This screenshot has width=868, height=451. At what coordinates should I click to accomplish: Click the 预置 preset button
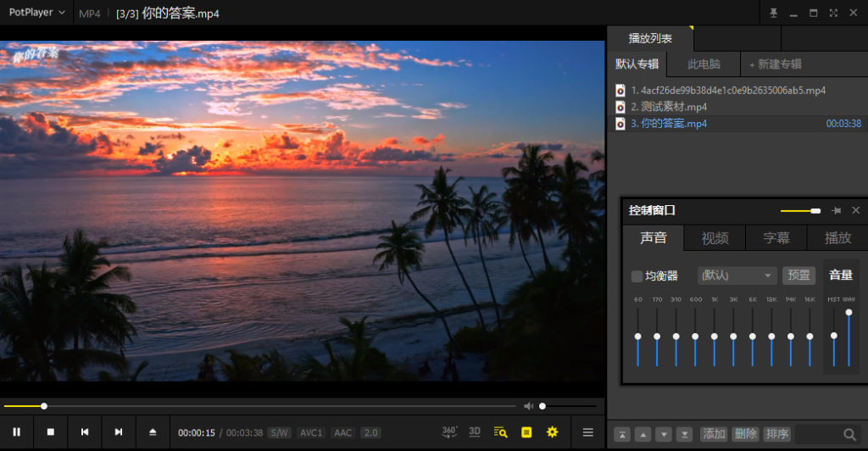coord(798,276)
